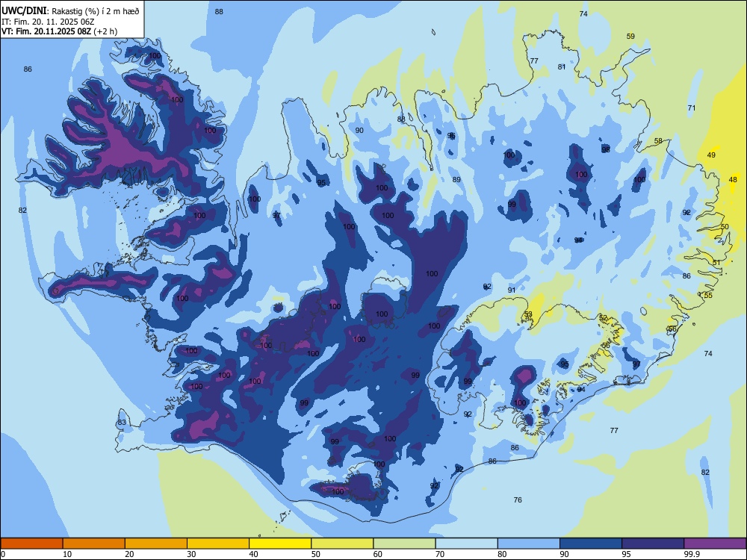The height and width of the screenshot is (560, 747).
Task: Click the humidity value '94' near the southeast coast
Action: tap(580, 390)
